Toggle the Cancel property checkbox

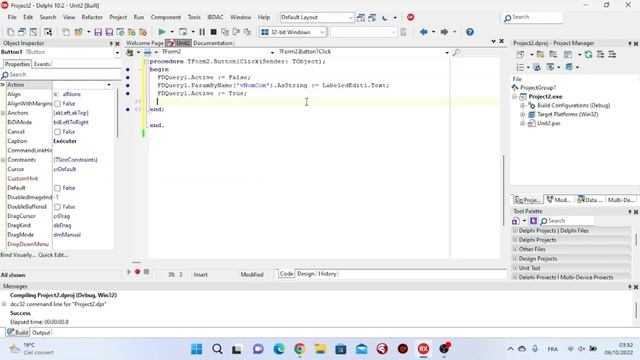click(x=58, y=132)
